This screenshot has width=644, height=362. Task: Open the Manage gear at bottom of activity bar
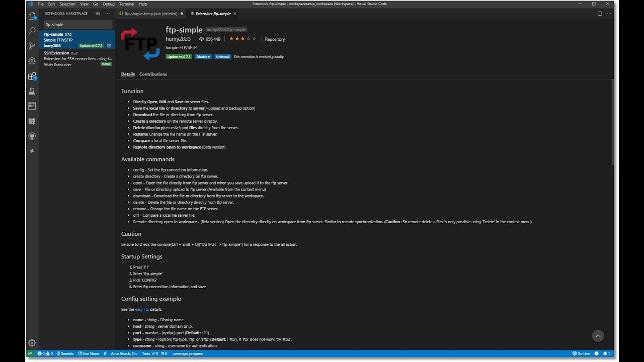click(x=32, y=343)
